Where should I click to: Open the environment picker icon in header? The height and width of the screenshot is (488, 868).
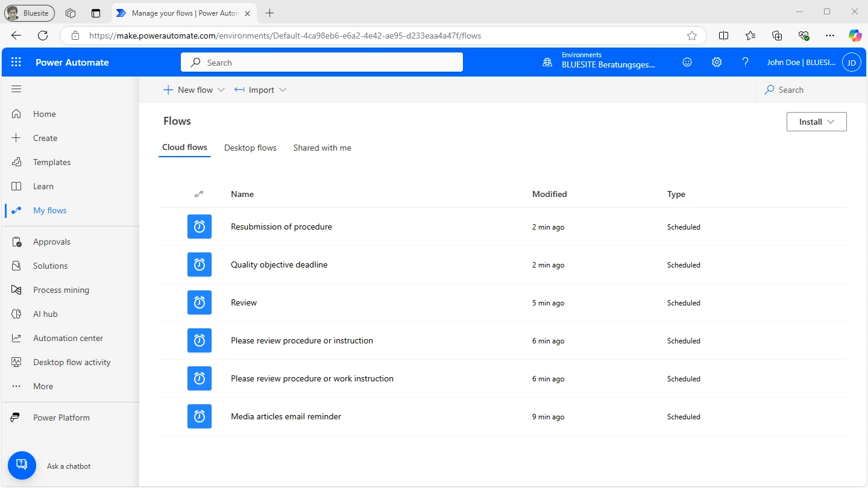click(547, 62)
